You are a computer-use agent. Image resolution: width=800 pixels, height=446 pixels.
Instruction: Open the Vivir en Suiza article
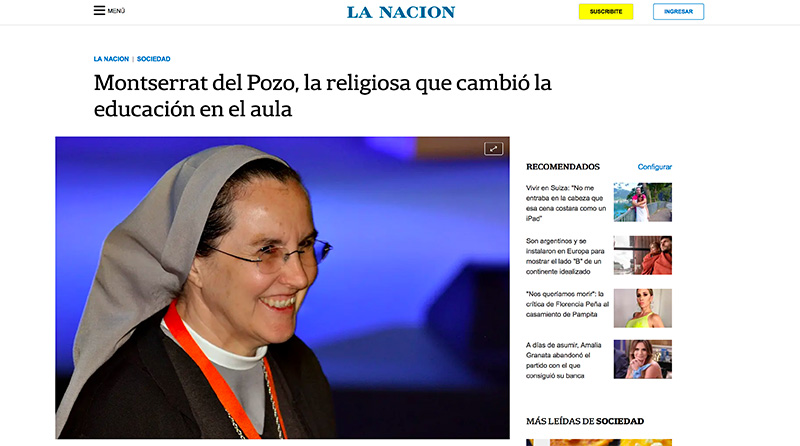click(x=566, y=203)
